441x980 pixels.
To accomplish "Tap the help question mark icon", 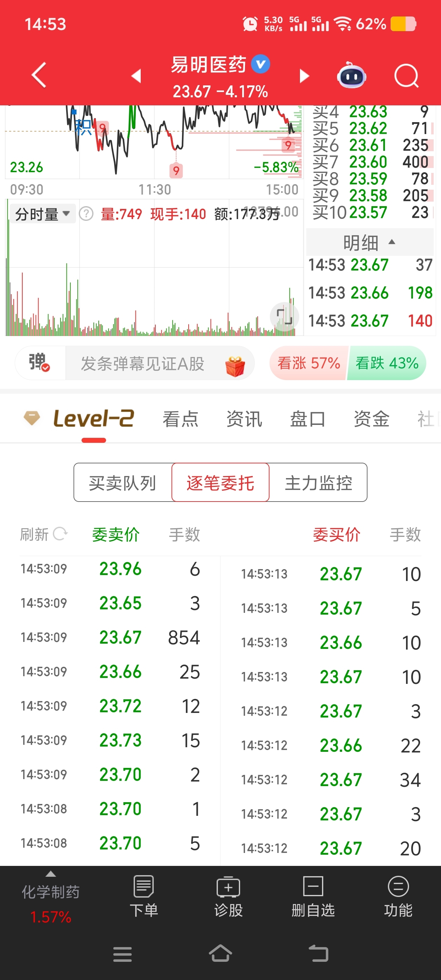I will click(86, 214).
